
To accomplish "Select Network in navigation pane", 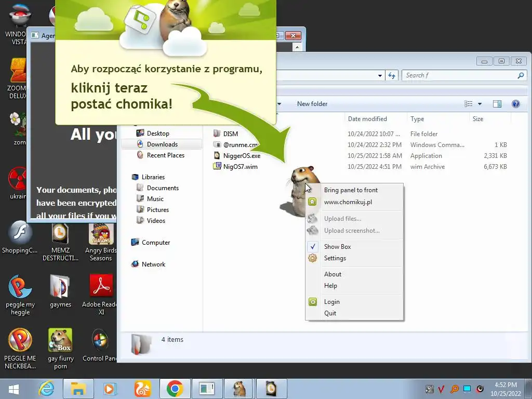I will tap(153, 264).
